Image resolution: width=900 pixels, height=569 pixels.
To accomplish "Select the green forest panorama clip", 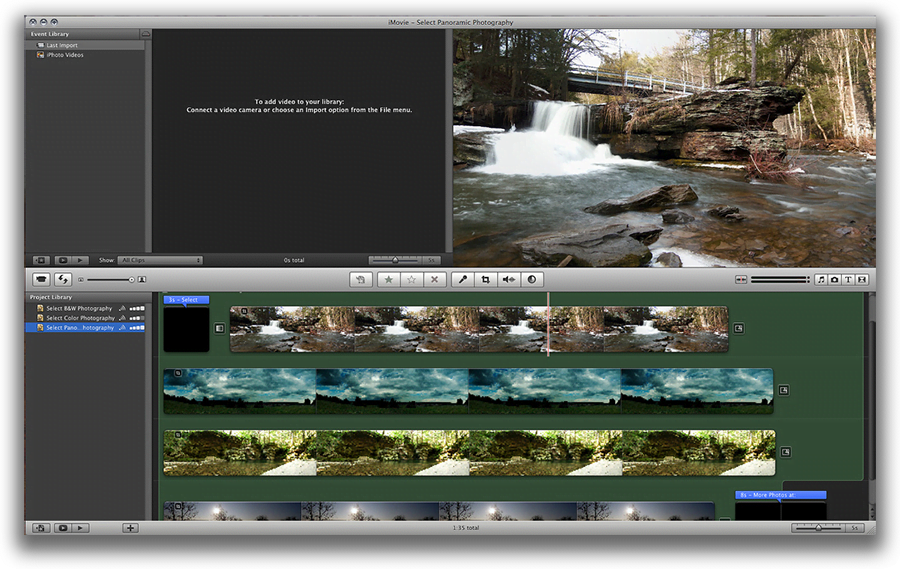I will [x=470, y=453].
